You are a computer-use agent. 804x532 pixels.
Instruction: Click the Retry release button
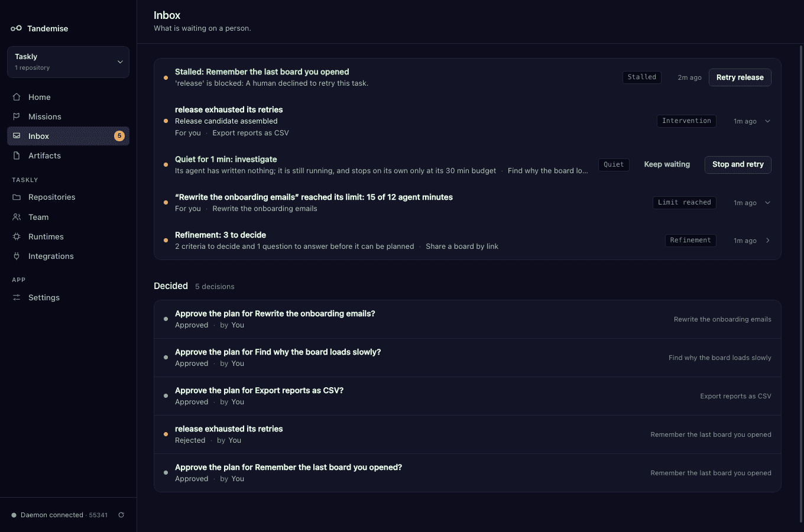(740, 77)
